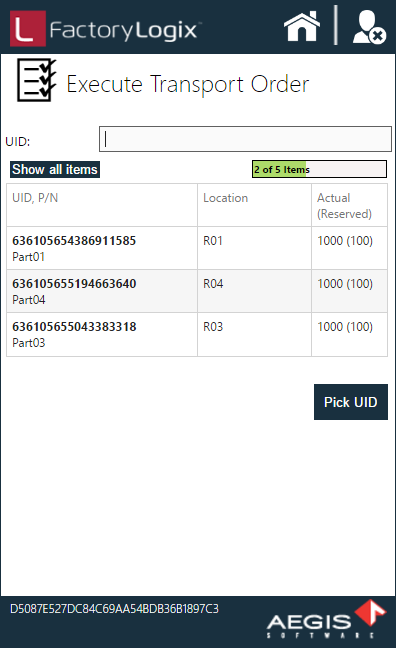Click into the UID input field
The height and width of the screenshot is (648, 396).
click(245, 139)
